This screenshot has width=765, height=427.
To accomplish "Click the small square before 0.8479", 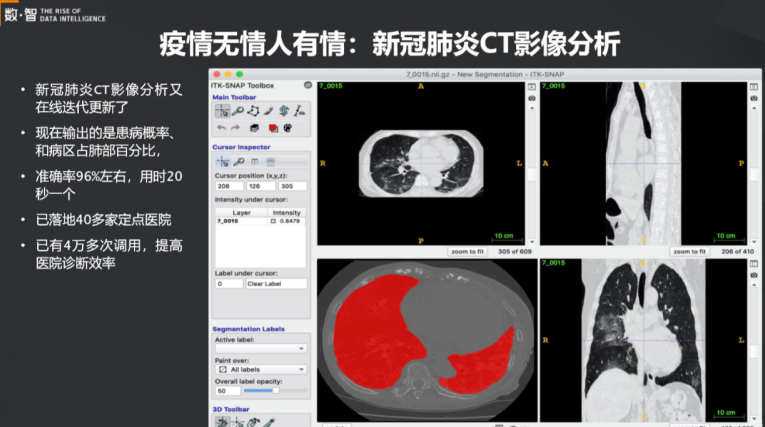I will [273, 221].
